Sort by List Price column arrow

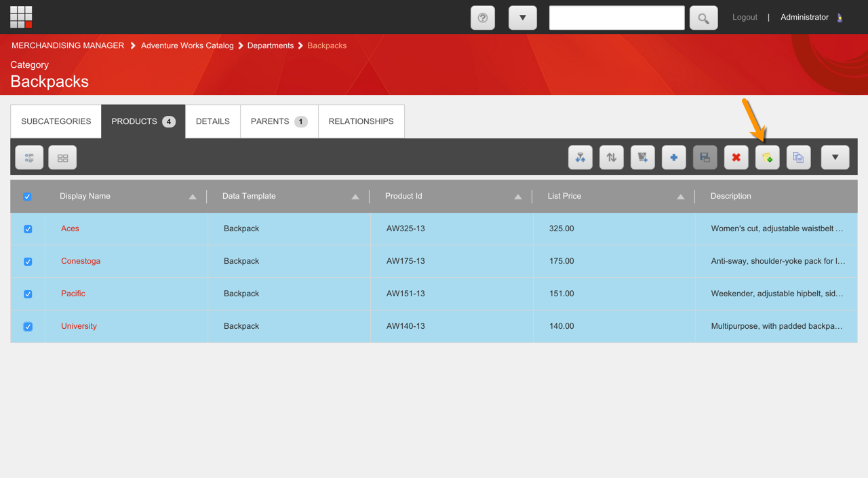tap(681, 197)
